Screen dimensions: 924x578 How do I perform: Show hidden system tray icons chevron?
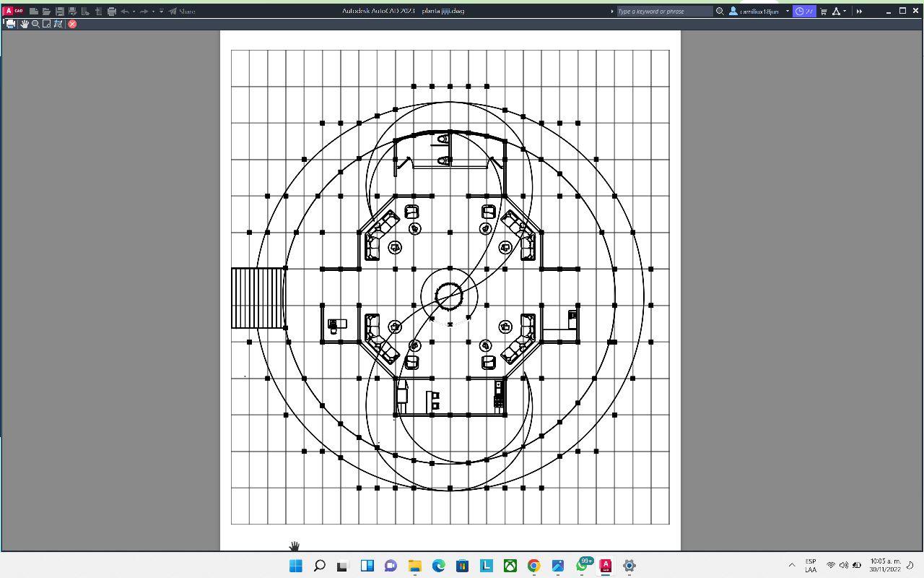[792, 565]
